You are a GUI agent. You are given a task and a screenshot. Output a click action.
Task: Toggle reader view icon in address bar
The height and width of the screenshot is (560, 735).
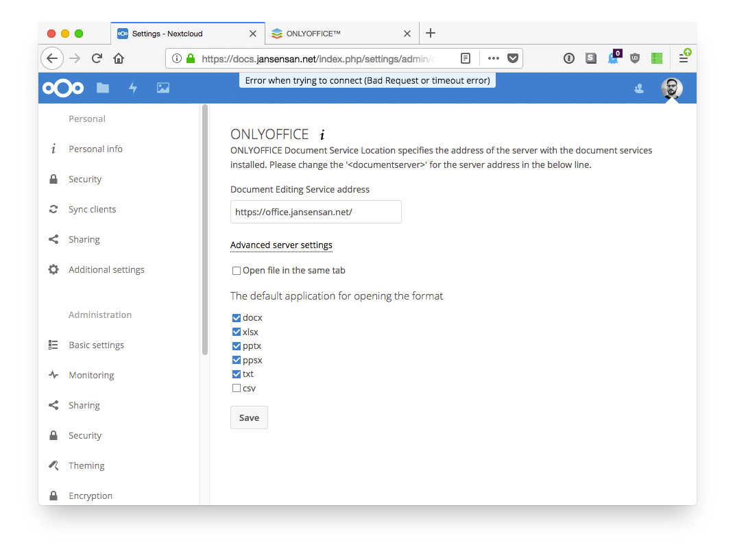466,58
